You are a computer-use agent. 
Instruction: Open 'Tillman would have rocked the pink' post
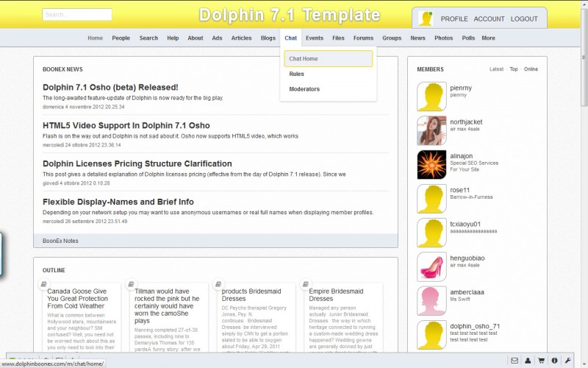pos(167,306)
